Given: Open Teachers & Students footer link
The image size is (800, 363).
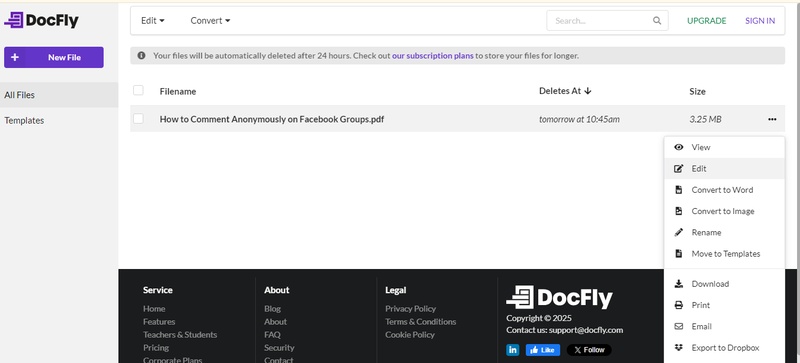Looking at the screenshot, I should tap(180, 335).
